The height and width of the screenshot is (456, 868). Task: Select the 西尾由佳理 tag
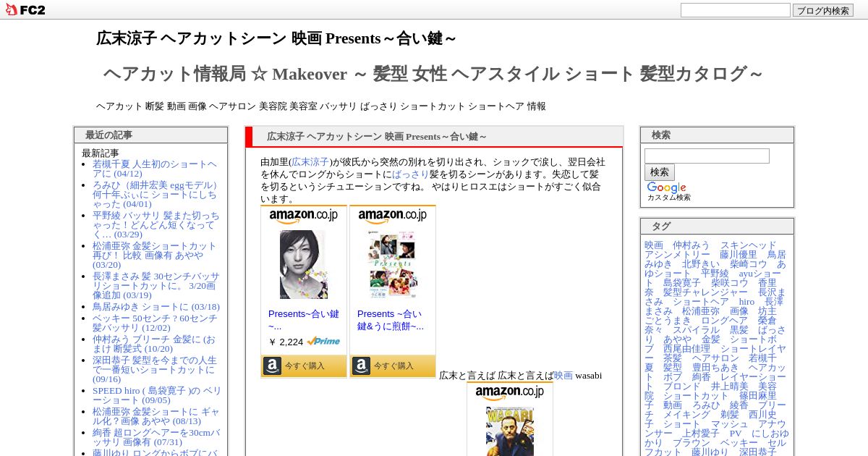click(687, 349)
